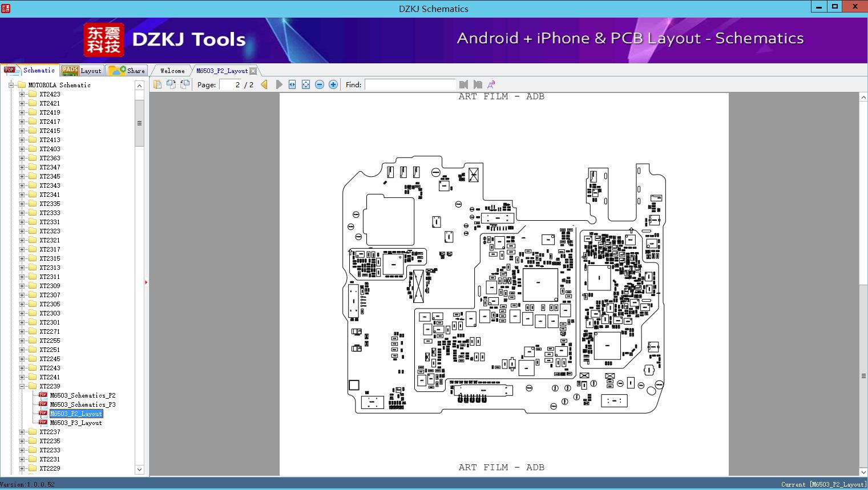
Task: Click the document view scroll-down arrow
Action: pyautogui.click(x=863, y=471)
